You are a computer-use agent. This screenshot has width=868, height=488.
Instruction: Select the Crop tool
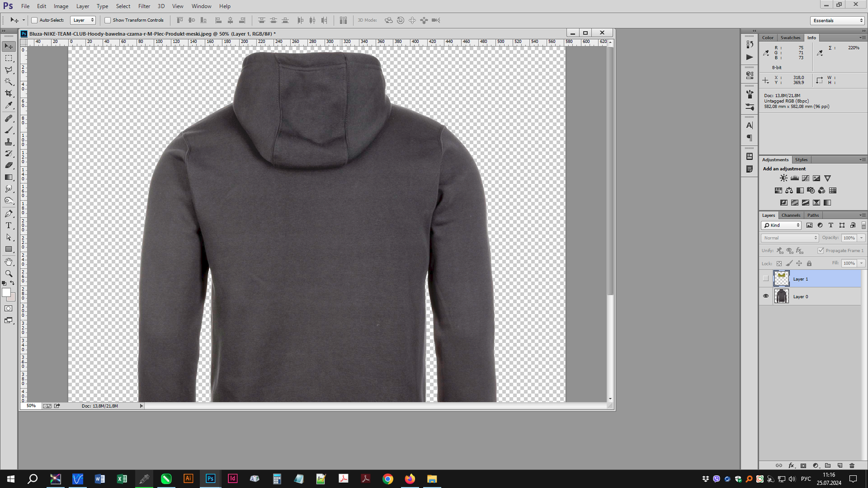pyautogui.click(x=9, y=93)
